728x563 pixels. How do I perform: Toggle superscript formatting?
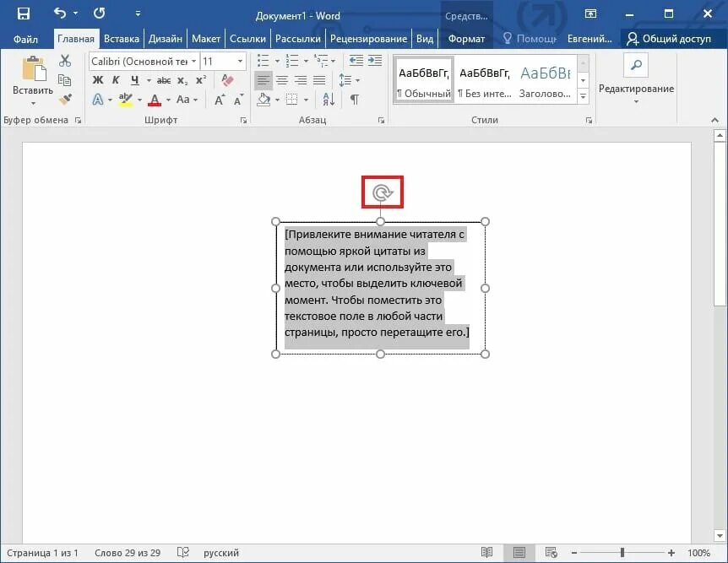pos(200,80)
